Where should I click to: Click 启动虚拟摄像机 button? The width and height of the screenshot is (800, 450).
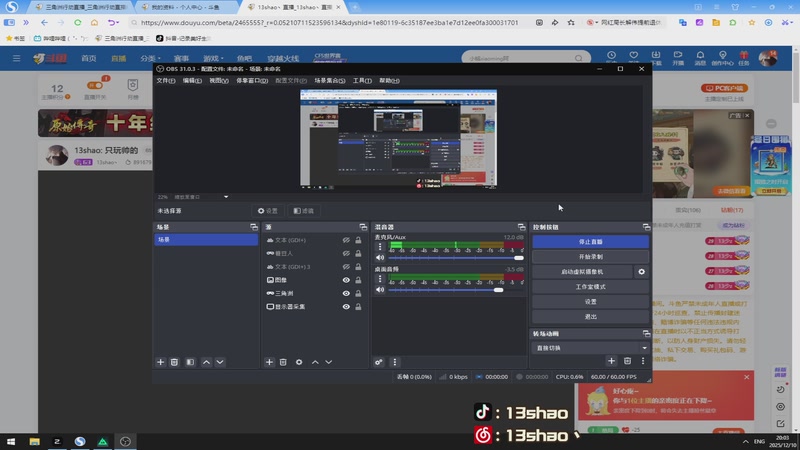pyautogui.click(x=582, y=271)
